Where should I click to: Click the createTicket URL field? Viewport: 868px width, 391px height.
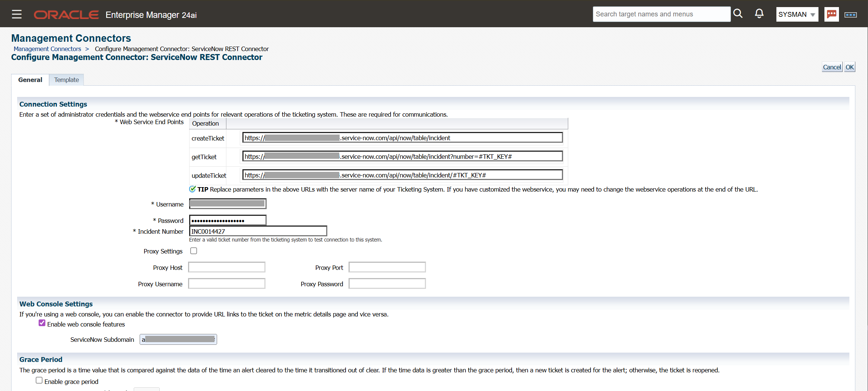pyautogui.click(x=403, y=138)
